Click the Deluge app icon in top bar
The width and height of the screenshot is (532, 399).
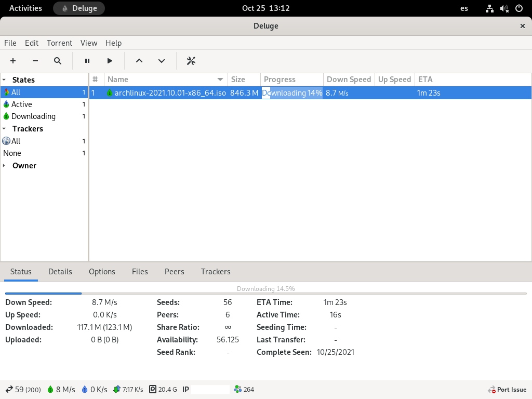pos(65,8)
